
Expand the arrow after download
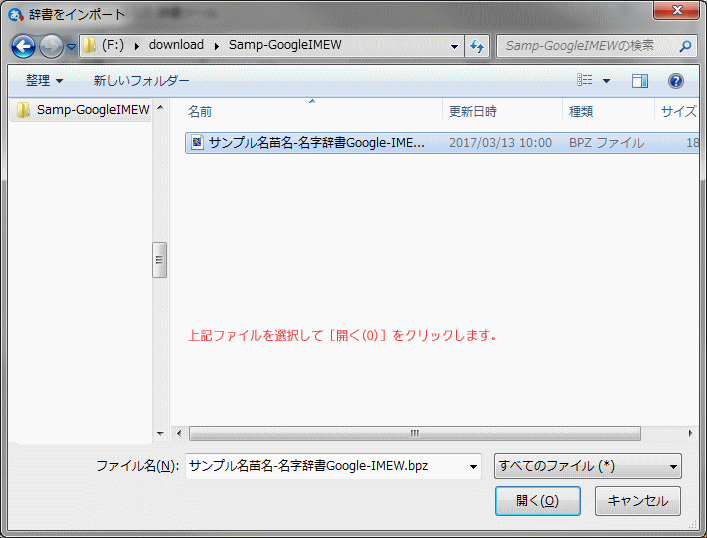pos(217,46)
